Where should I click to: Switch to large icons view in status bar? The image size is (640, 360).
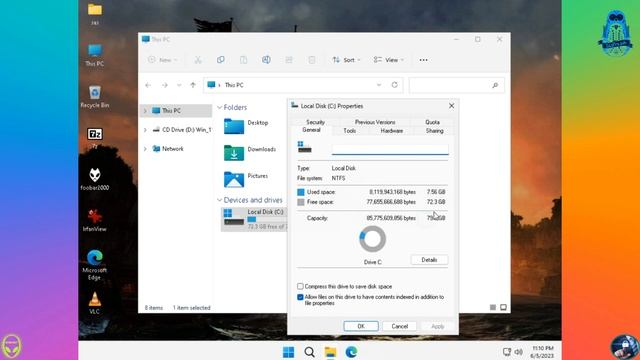(503, 307)
